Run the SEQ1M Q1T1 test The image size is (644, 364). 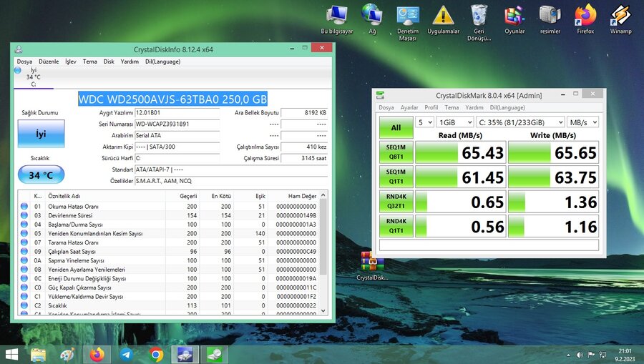coord(396,177)
